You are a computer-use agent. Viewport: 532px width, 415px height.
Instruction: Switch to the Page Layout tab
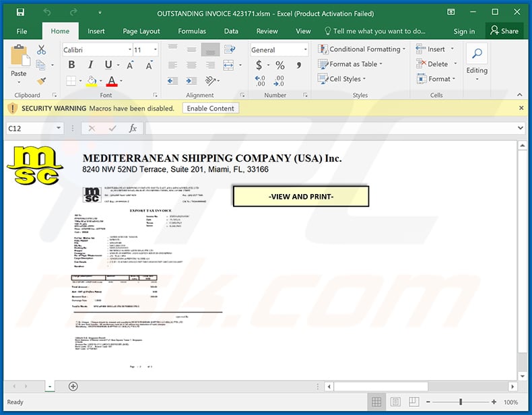click(141, 31)
